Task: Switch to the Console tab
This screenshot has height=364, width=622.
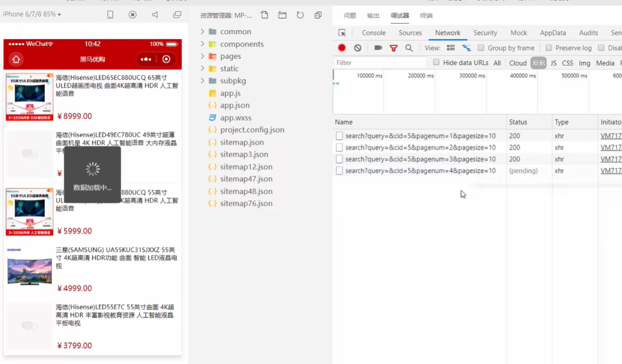Action: coord(374,33)
